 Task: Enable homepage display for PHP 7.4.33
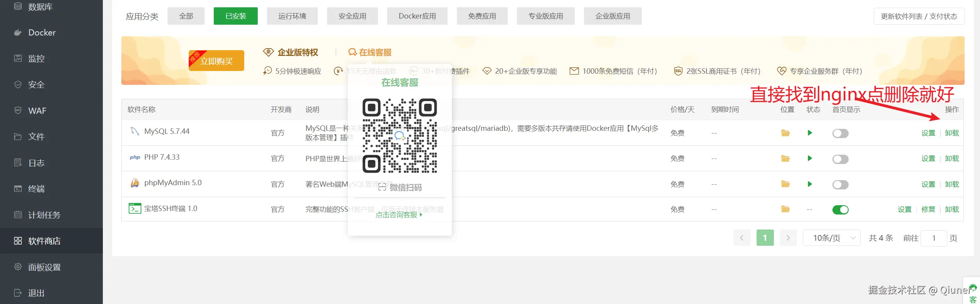pos(840,159)
